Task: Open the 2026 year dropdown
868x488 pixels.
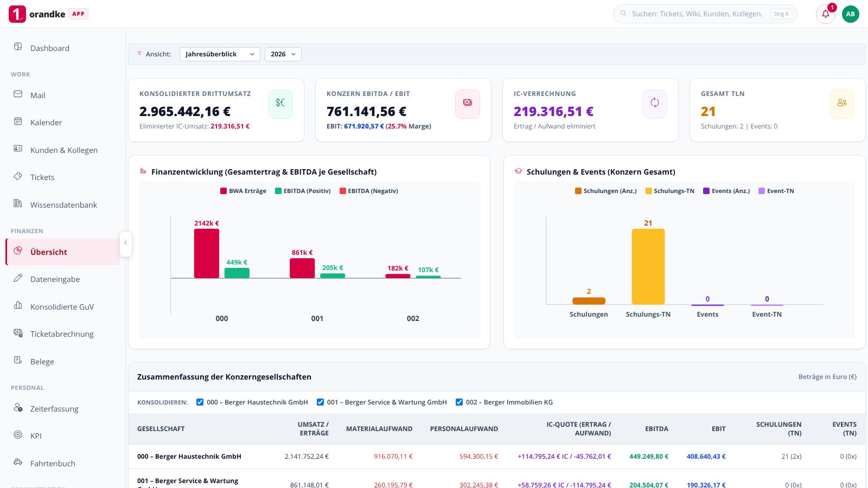Action: (x=283, y=54)
